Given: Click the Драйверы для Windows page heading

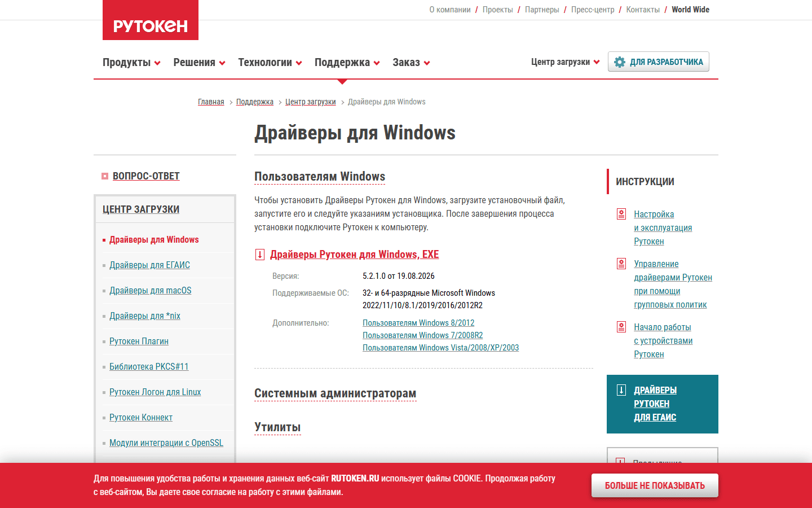Looking at the screenshot, I should point(355,133).
